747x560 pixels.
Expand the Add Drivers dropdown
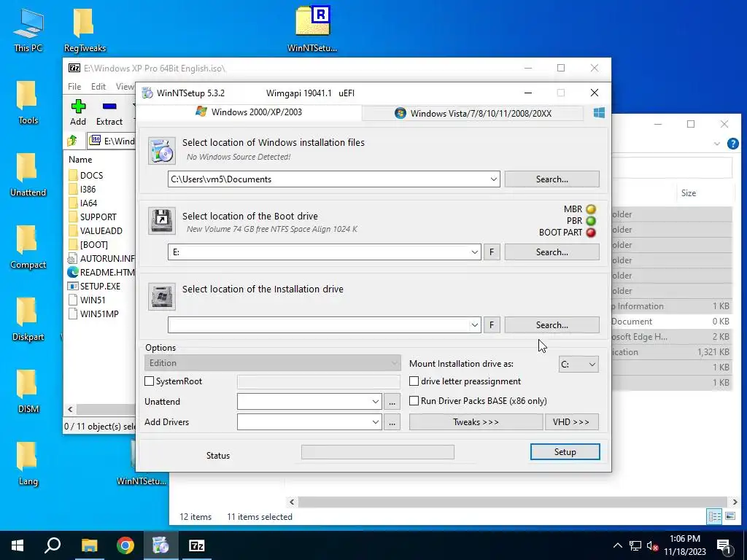[x=376, y=422]
